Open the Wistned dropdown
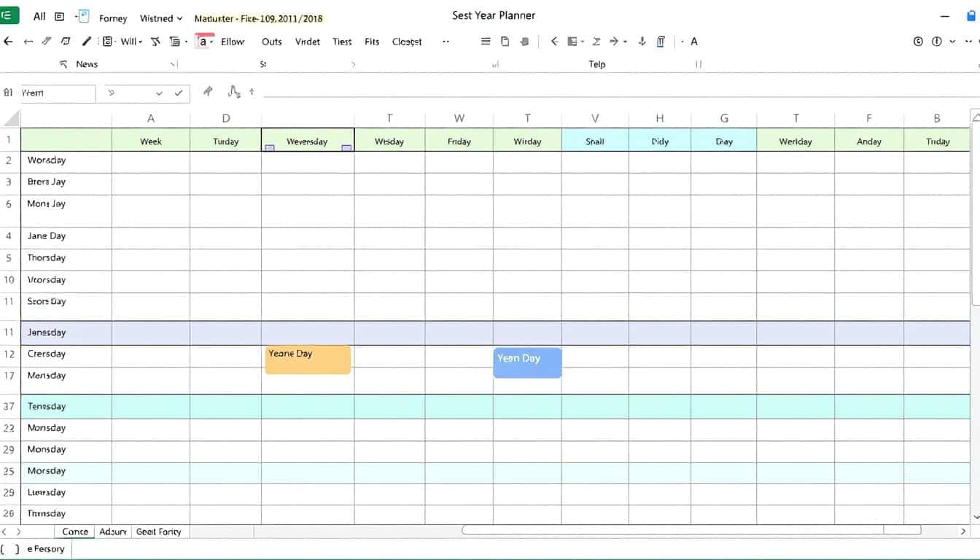 point(161,18)
